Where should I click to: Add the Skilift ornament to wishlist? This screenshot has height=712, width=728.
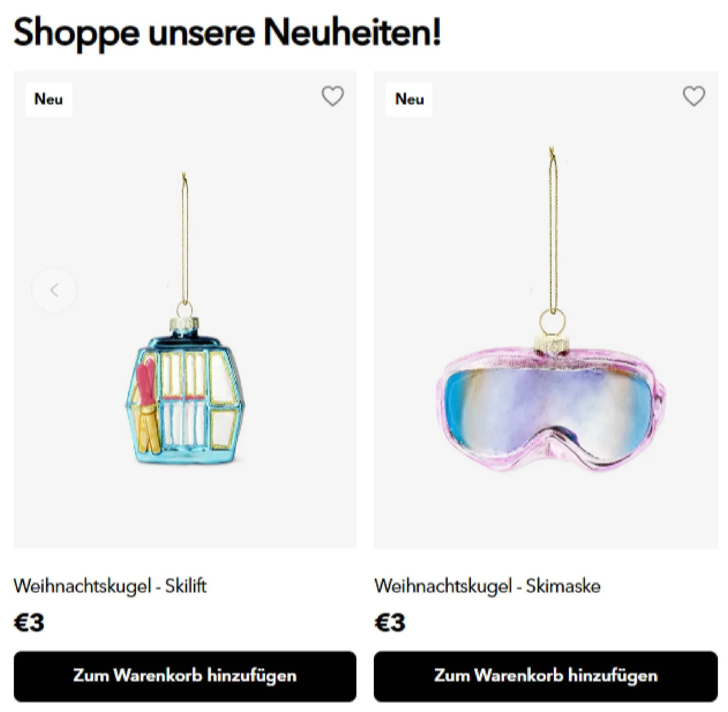coord(333,96)
